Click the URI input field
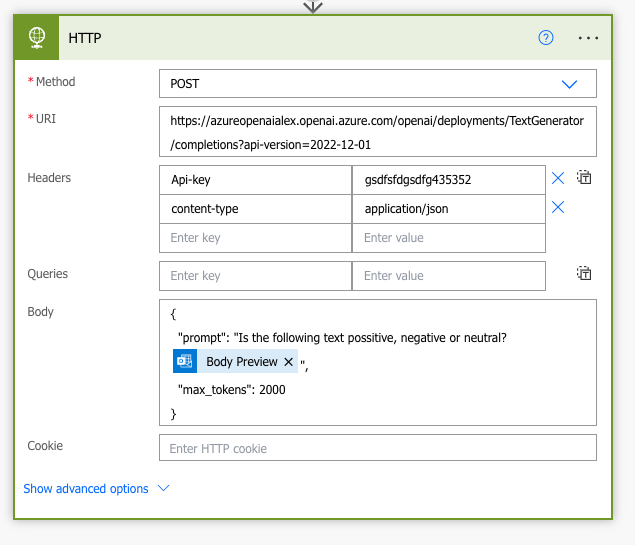 click(x=377, y=132)
